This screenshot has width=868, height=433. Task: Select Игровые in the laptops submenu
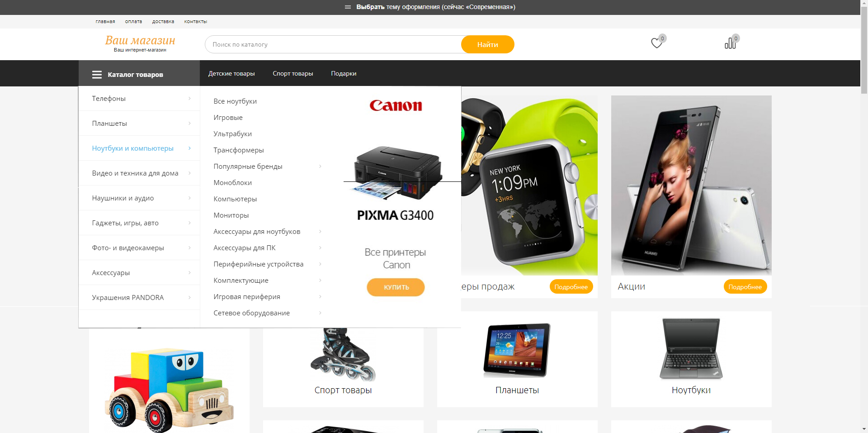228,118
